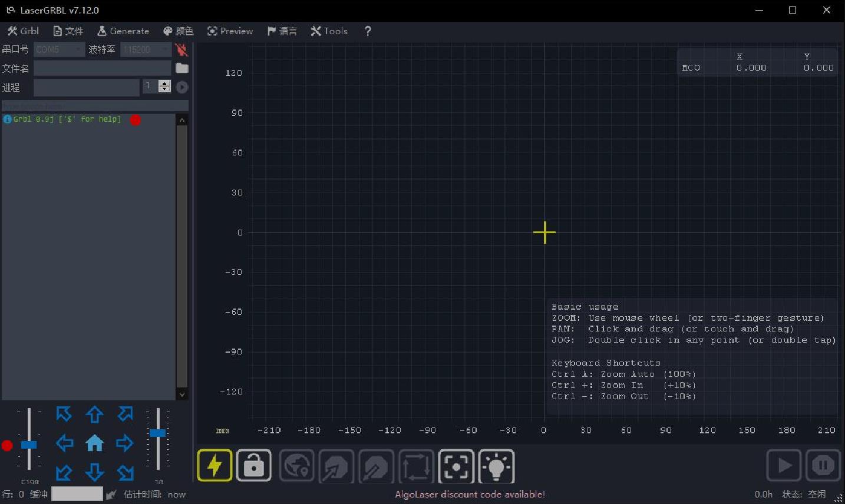Click the 估计时间: now text
Viewport: 845px width, 504px height.
pos(154,495)
